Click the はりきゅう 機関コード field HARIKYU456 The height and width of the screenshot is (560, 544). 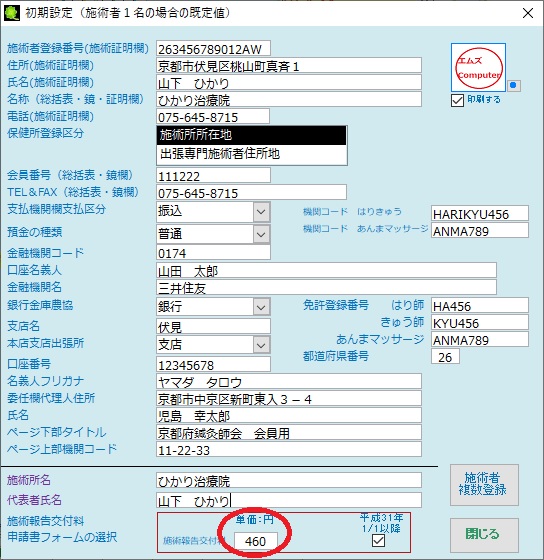click(x=480, y=213)
